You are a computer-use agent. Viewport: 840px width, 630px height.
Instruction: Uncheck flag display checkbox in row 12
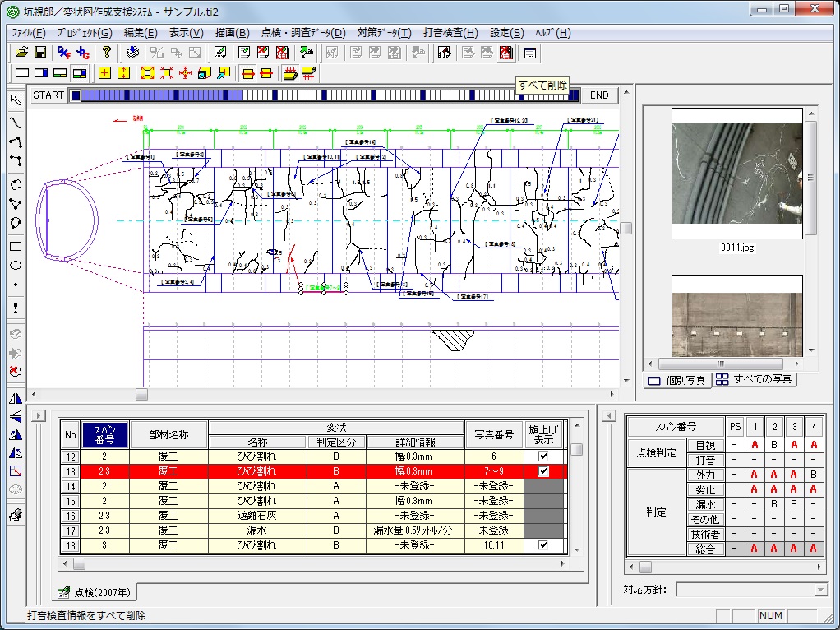tap(542, 456)
